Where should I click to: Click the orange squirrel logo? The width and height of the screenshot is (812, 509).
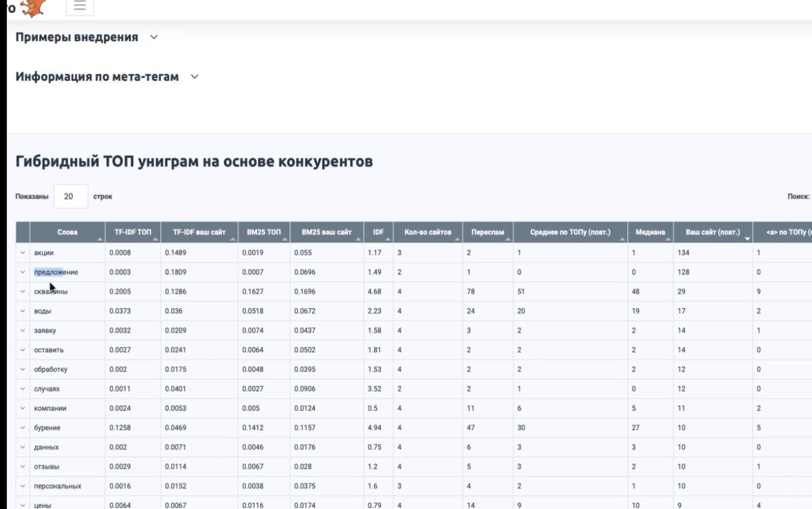[x=32, y=8]
